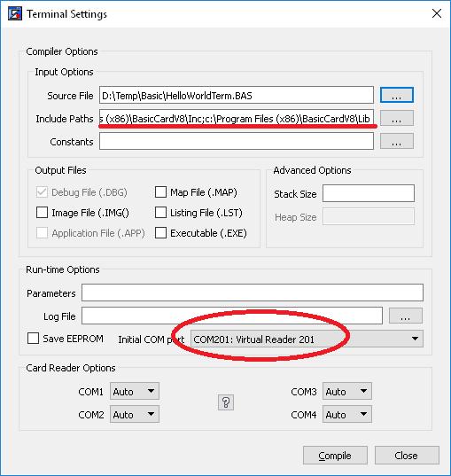
Task: Close the Terminal Settings window with X
Action: point(437,13)
